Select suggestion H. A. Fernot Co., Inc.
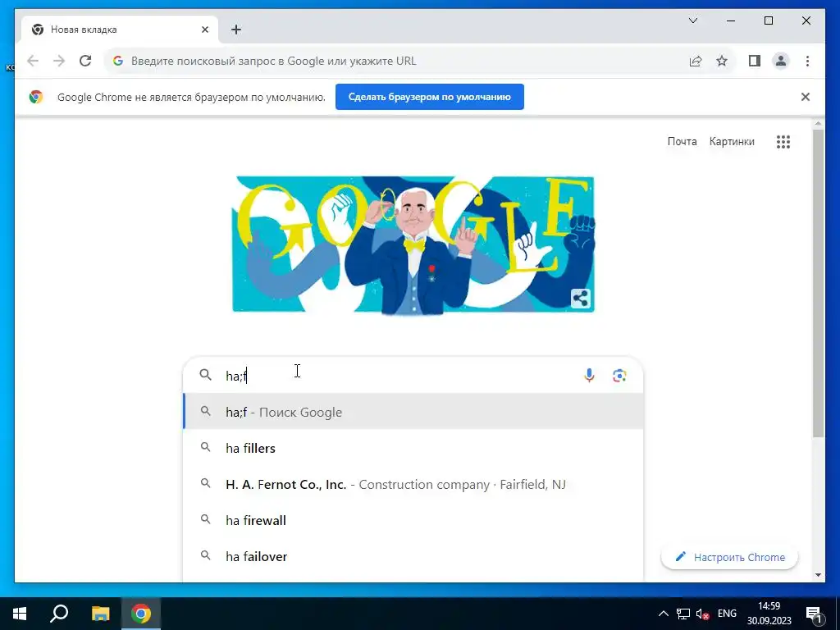The image size is (840, 630). pos(413,484)
